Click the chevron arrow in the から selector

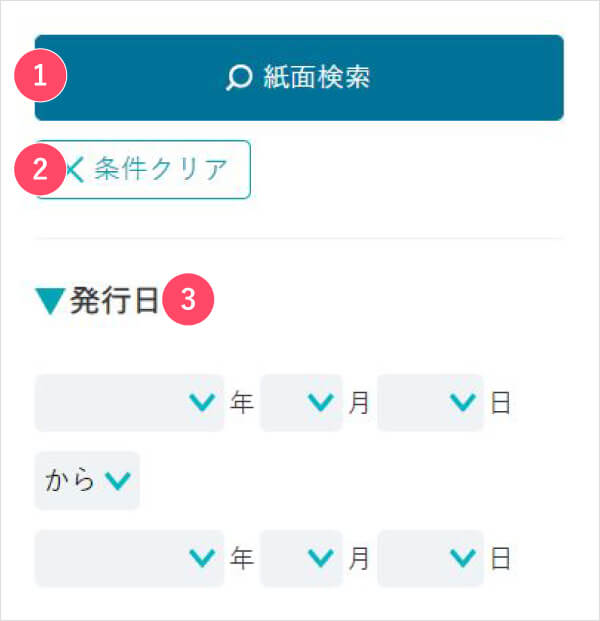(118, 480)
